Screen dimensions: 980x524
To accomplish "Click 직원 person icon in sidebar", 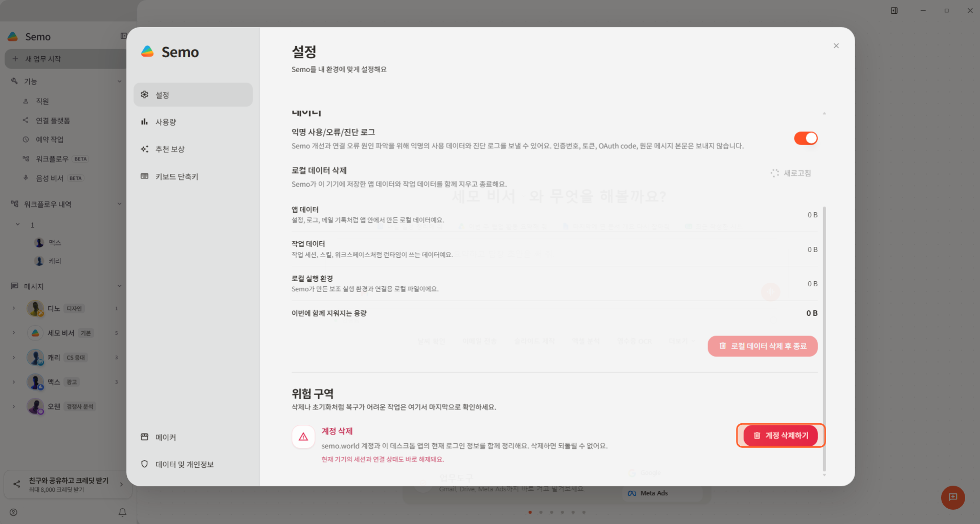I will pyautogui.click(x=26, y=101).
